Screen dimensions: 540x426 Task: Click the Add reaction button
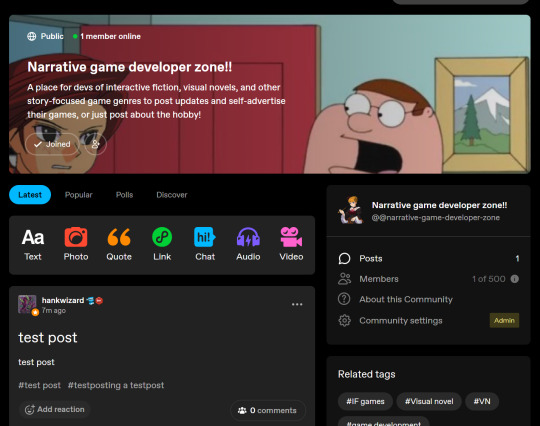(x=55, y=409)
